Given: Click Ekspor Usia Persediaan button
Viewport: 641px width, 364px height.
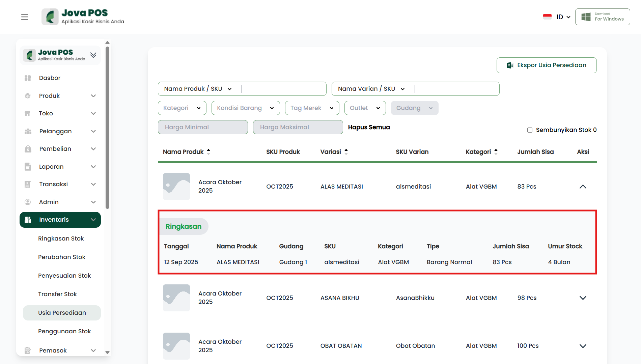Looking at the screenshot, I should coord(546,65).
